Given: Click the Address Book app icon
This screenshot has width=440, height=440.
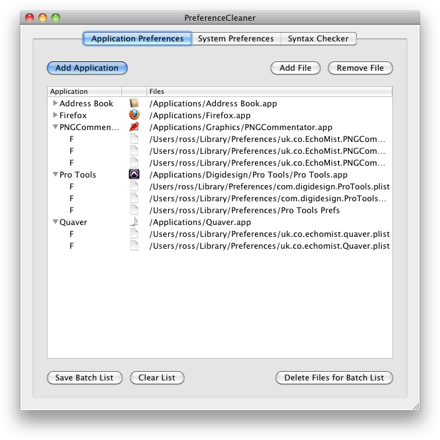Looking at the screenshot, I should [x=134, y=103].
